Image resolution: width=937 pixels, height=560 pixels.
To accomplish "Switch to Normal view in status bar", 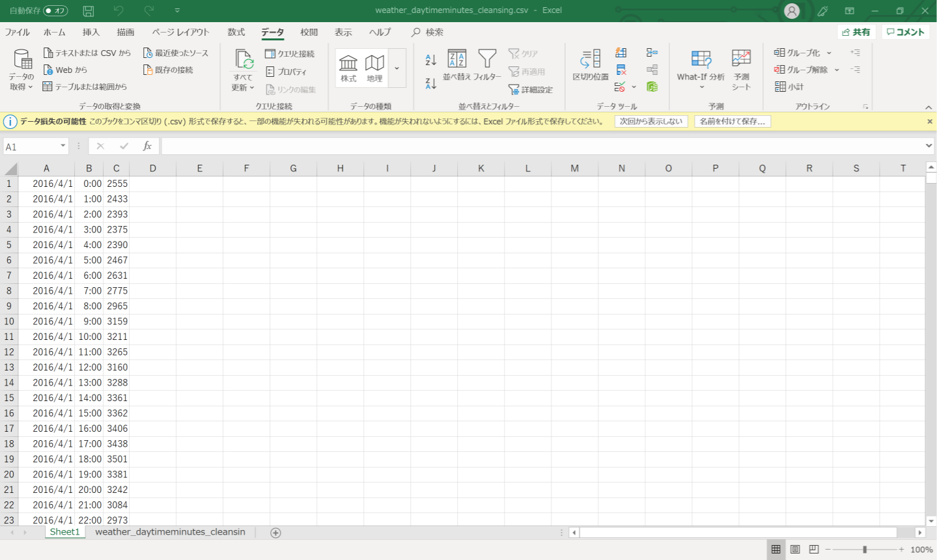I will coord(776,550).
